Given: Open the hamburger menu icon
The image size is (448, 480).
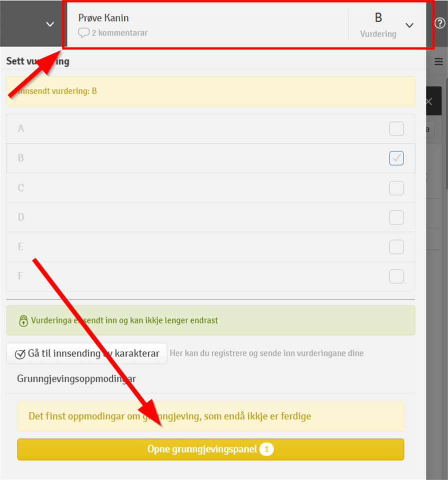Looking at the screenshot, I should coord(439,61).
